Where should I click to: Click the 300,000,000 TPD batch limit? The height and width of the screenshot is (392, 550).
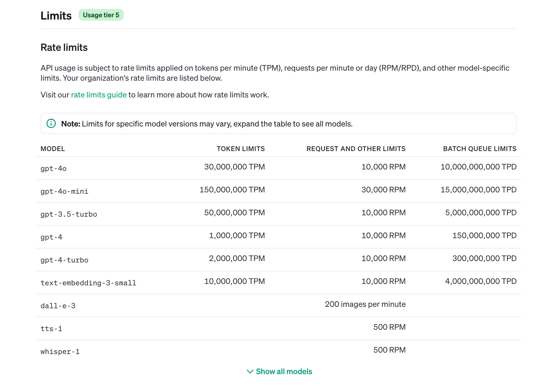coord(484,259)
